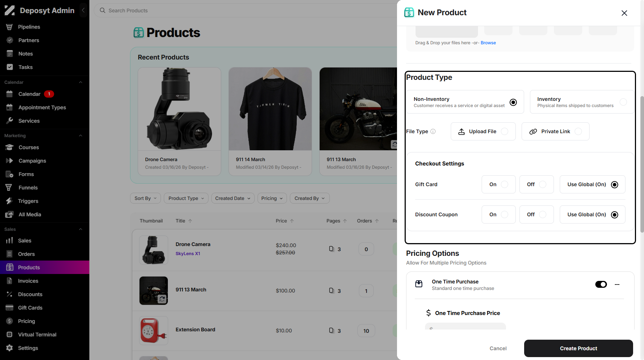Choose Private Link as file type
This screenshot has height=360, width=644.
pos(555,131)
